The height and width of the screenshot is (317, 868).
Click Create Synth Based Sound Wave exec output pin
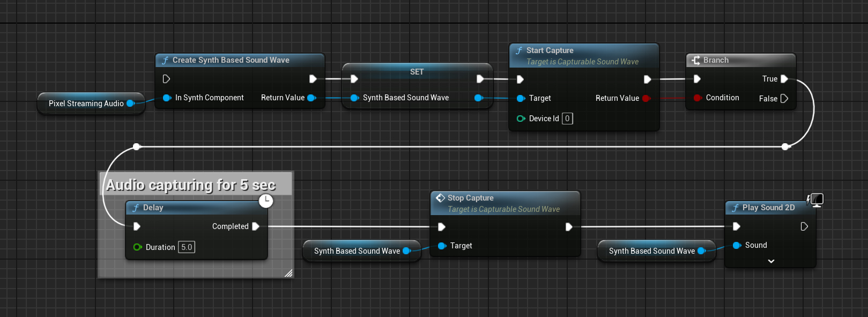pyautogui.click(x=313, y=79)
